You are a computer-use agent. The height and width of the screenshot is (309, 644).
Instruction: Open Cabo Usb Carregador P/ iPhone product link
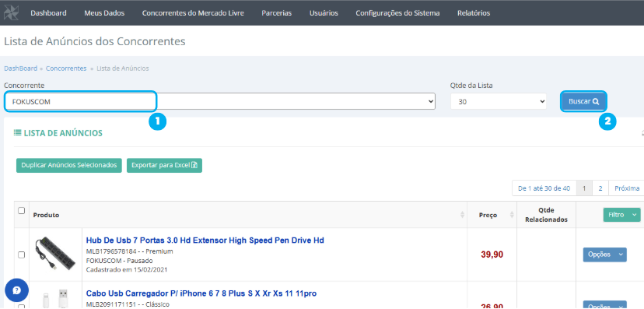pyautogui.click(x=201, y=293)
